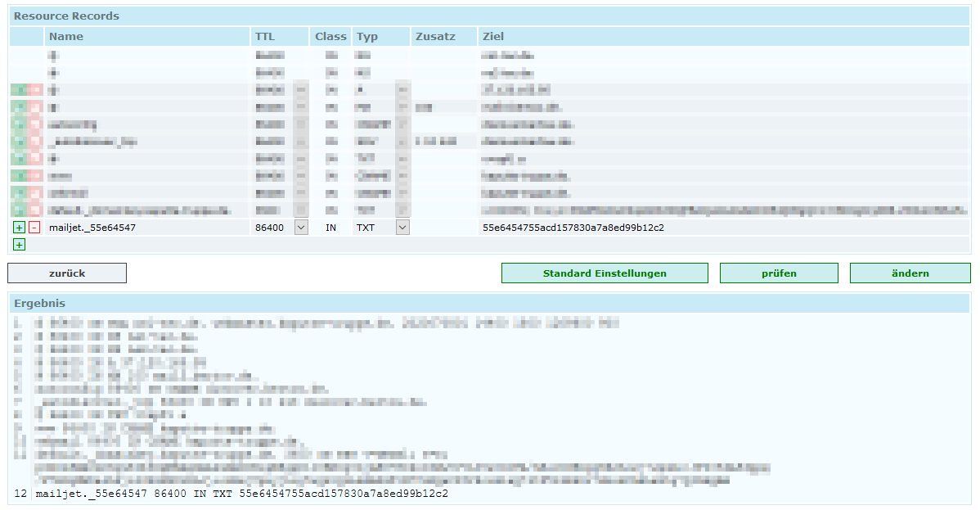The height and width of the screenshot is (510, 980).
Task: Click the Name field containing mailjet._55e64547
Action: pos(147,228)
